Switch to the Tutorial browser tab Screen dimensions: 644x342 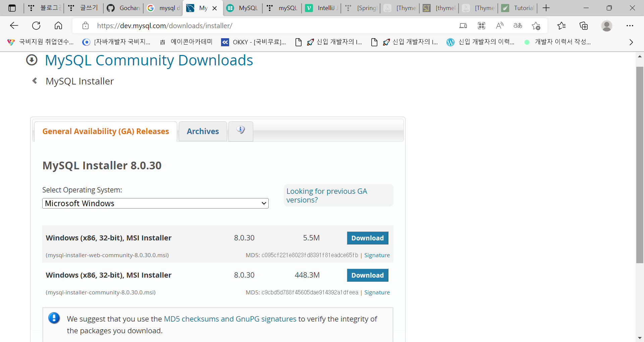[x=518, y=8]
